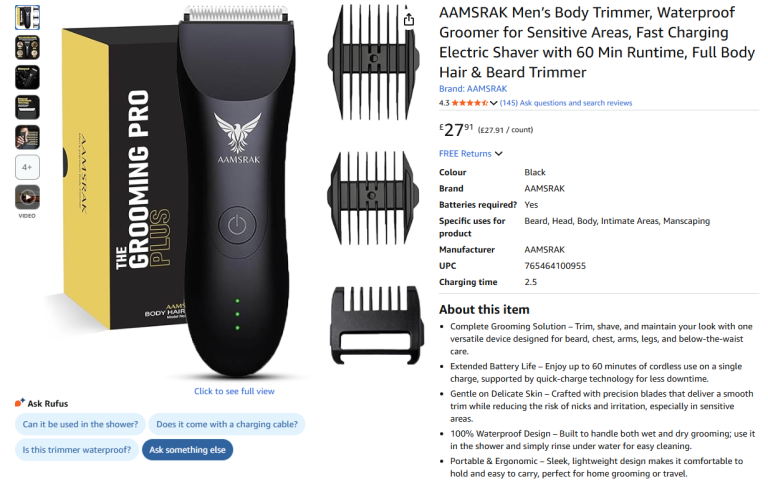This screenshot has height=484, width=768.
Task: Click the Ask something else button
Action: pos(188,450)
